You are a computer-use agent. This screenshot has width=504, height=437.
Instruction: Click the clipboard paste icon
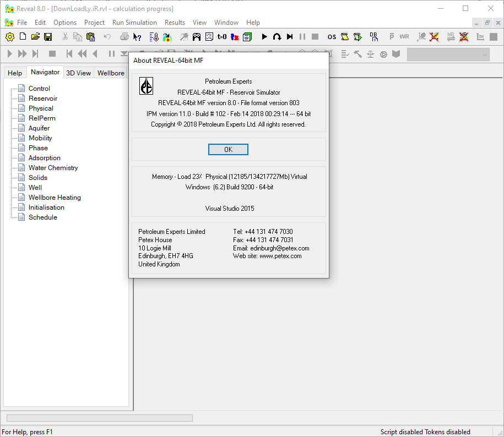pos(91,37)
